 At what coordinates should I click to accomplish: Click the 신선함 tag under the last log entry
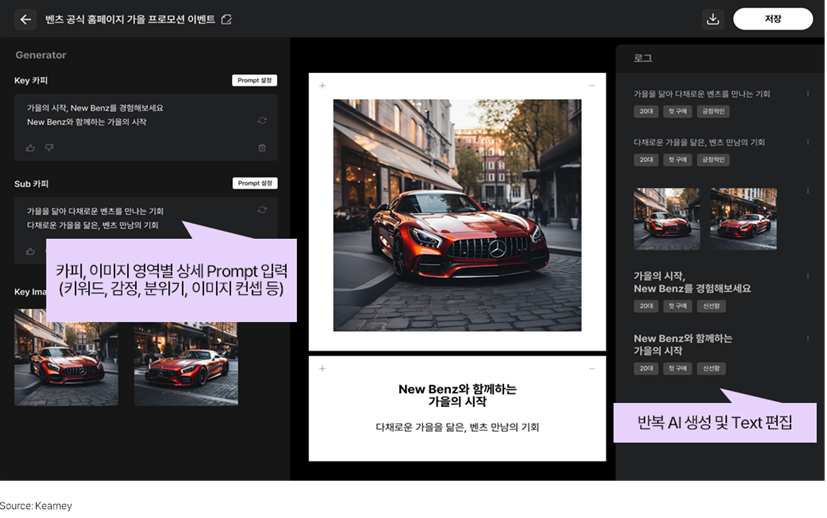pyautogui.click(x=711, y=368)
